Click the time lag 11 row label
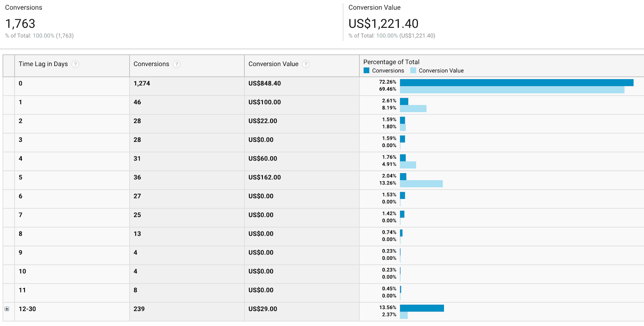This screenshot has width=644, height=326. [22, 290]
